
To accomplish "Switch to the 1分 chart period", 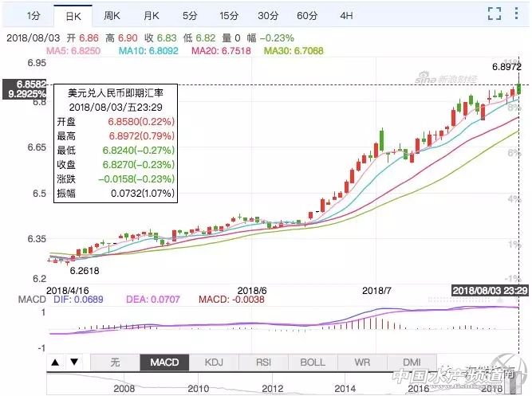I will coord(33,15).
